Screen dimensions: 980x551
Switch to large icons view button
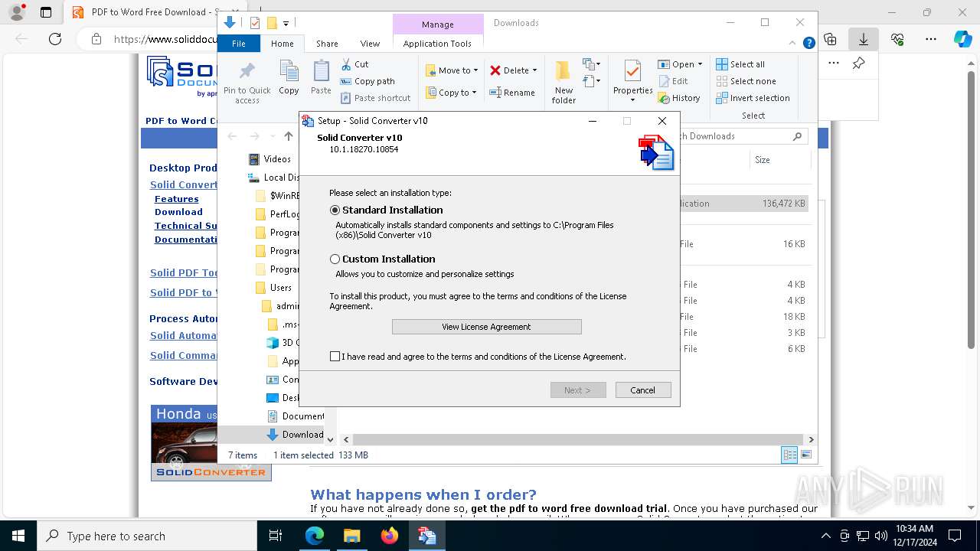tap(805, 455)
